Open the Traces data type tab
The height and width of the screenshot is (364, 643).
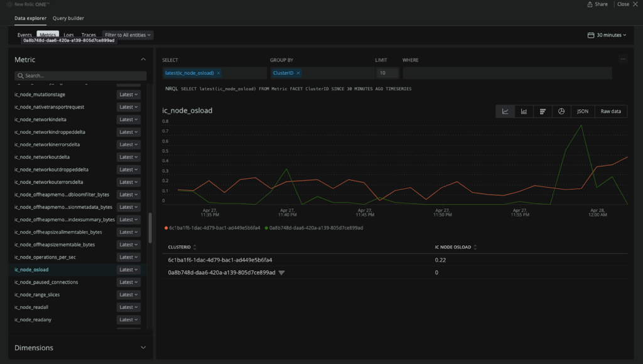(x=89, y=35)
